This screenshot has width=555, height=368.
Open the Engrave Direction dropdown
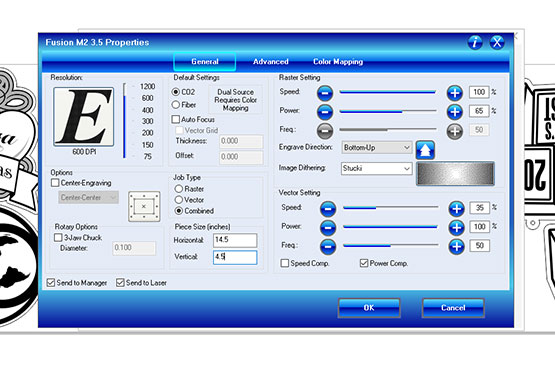coord(377,148)
